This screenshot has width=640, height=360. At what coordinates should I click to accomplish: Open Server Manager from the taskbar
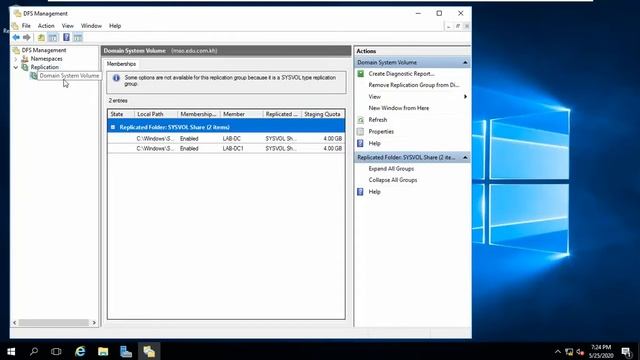click(126, 351)
